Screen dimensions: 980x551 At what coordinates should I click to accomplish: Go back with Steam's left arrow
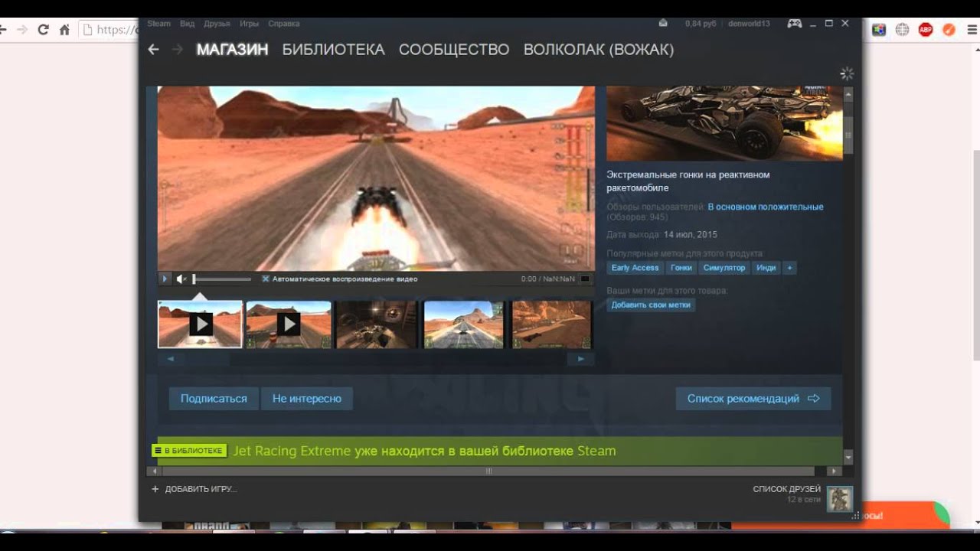[153, 50]
